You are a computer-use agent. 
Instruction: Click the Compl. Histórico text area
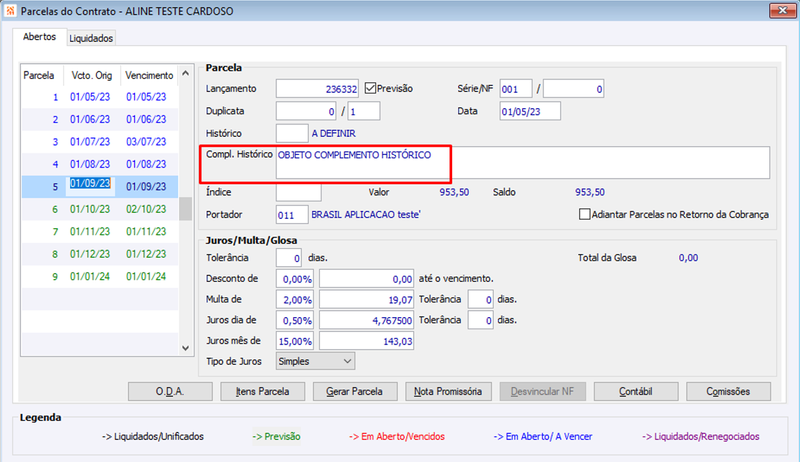click(522, 163)
